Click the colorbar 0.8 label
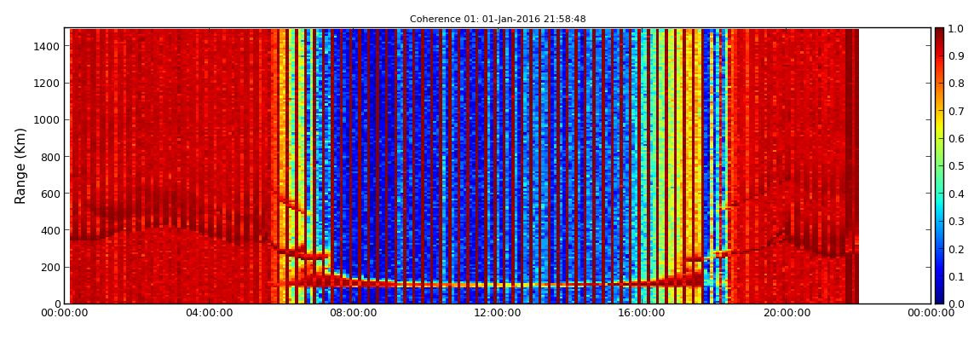Screen dimensions: 980x347 pyautogui.click(x=956, y=84)
